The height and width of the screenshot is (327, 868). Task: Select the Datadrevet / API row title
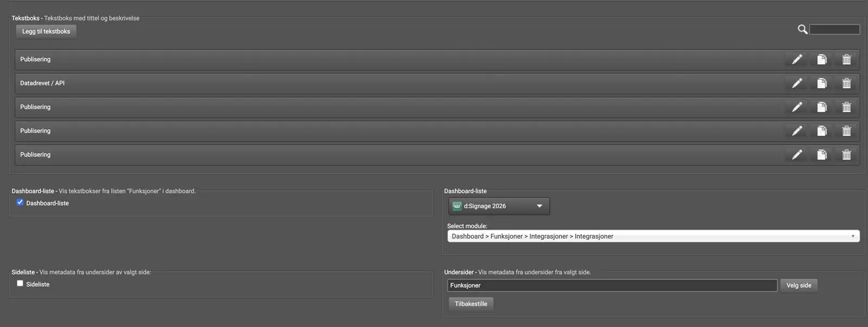pos(42,83)
